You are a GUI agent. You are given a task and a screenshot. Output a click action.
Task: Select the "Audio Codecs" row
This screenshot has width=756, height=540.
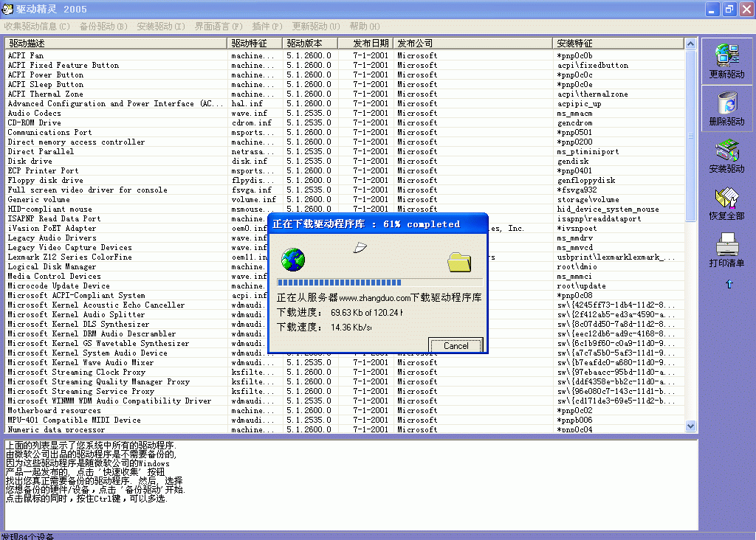345,113
